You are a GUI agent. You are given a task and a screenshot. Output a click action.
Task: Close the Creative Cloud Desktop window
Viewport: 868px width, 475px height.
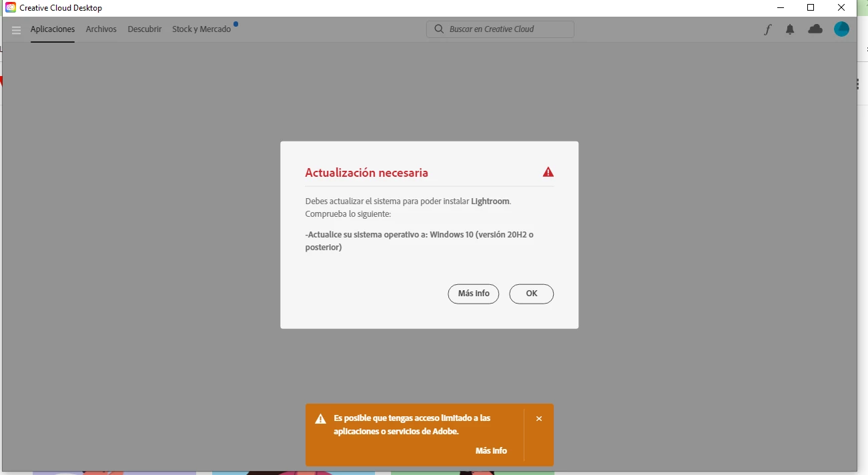click(841, 8)
